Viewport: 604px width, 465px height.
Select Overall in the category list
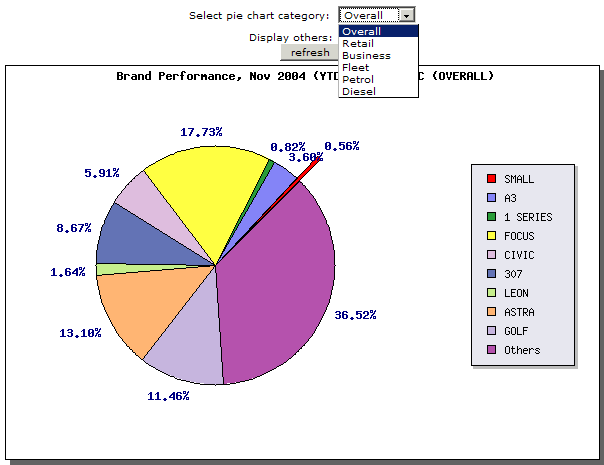(x=361, y=32)
